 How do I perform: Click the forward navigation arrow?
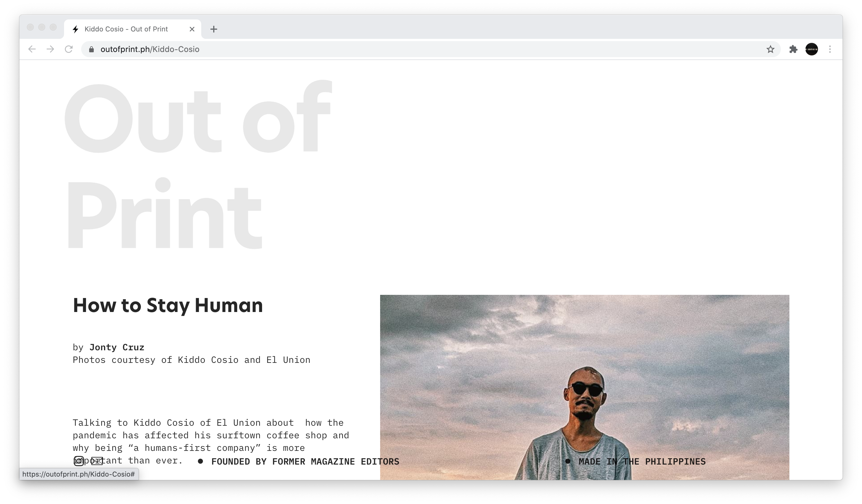[x=50, y=49]
